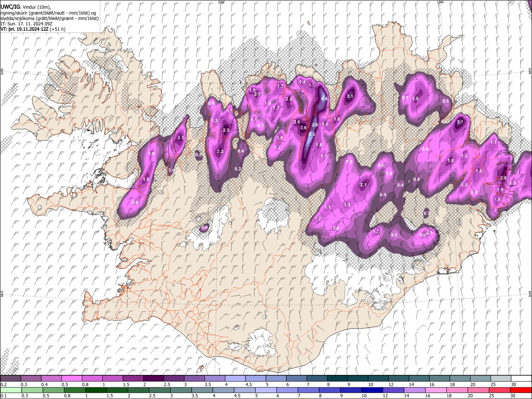This screenshot has height=399, width=532.
Task: Click the 3.9 precipitation value on the map
Action: pos(315,125)
